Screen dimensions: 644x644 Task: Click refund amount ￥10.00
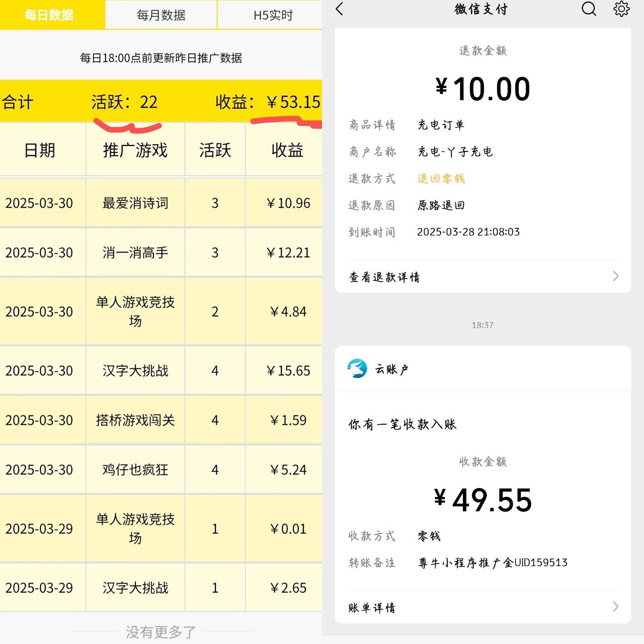pyautogui.click(x=482, y=89)
